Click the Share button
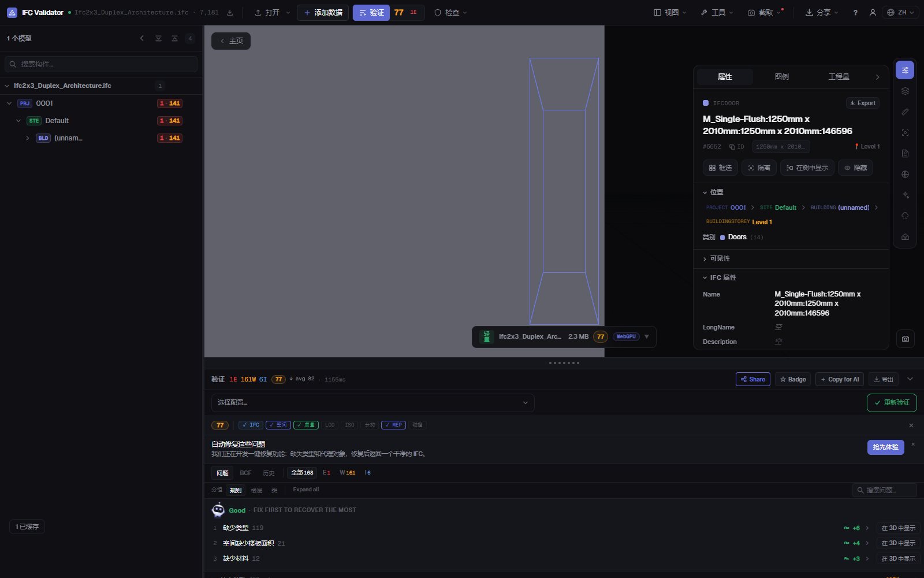This screenshot has width=924, height=578. click(752, 379)
